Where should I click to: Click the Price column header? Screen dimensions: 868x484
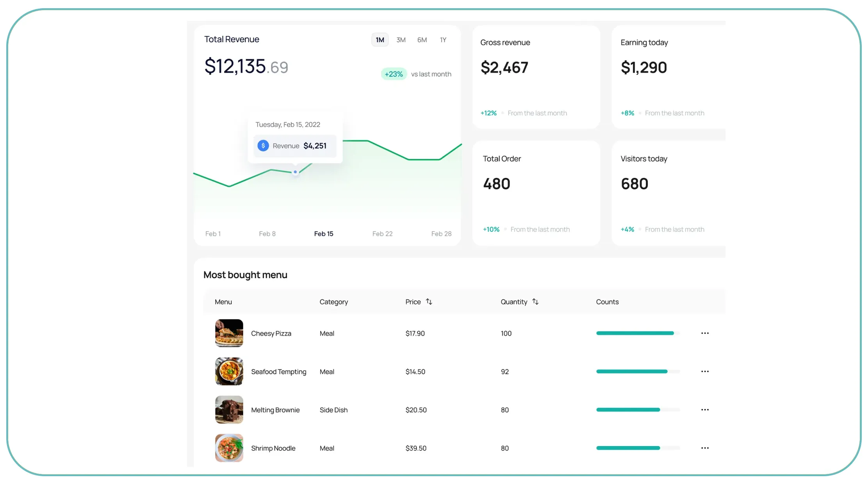(x=413, y=302)
